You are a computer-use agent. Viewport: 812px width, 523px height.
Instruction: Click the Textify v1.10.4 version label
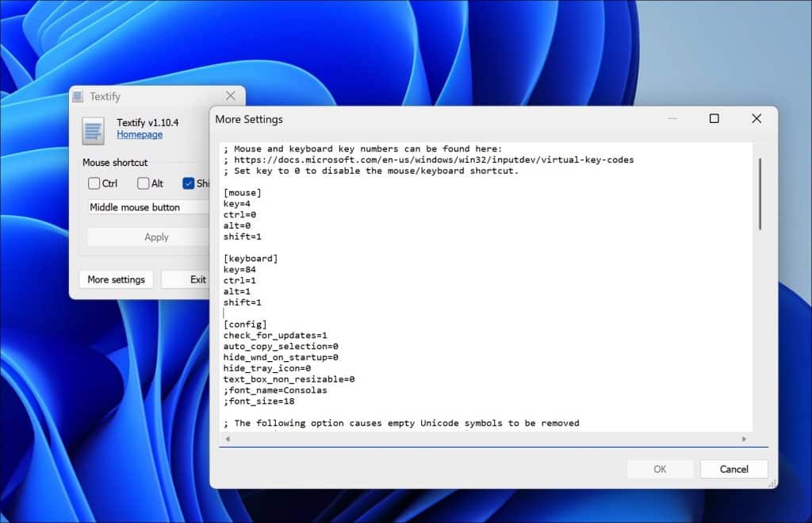(147, 122)
